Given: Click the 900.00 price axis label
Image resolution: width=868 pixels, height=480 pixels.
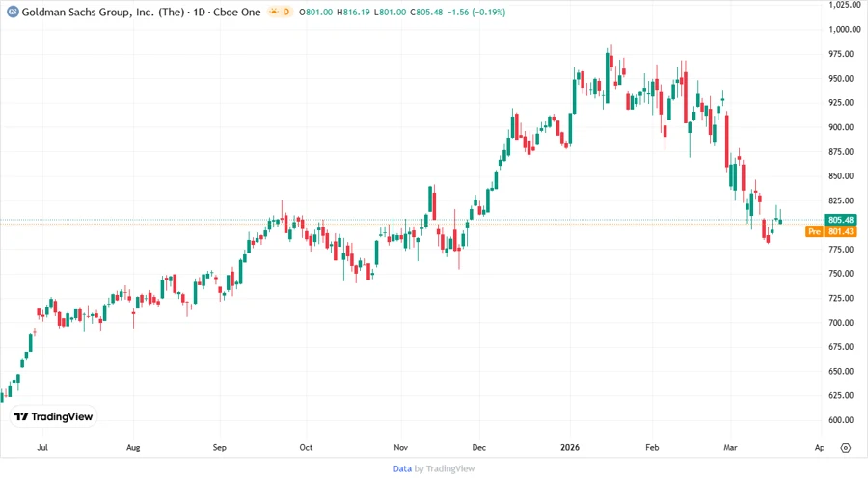Looking at the screenshot, I should pyautogui.click(x=841, y=127).
